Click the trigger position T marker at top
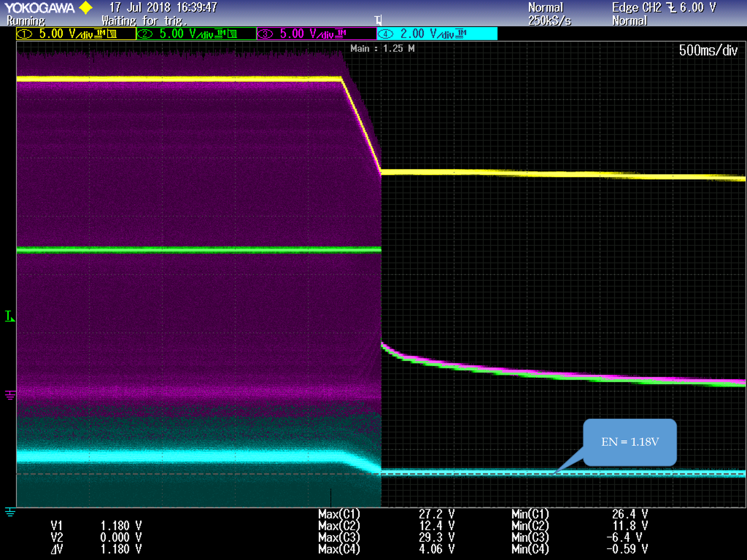Image resolution: width=747 pixels, height=560 pixels. pyautogui.click(x=378, y=20)
